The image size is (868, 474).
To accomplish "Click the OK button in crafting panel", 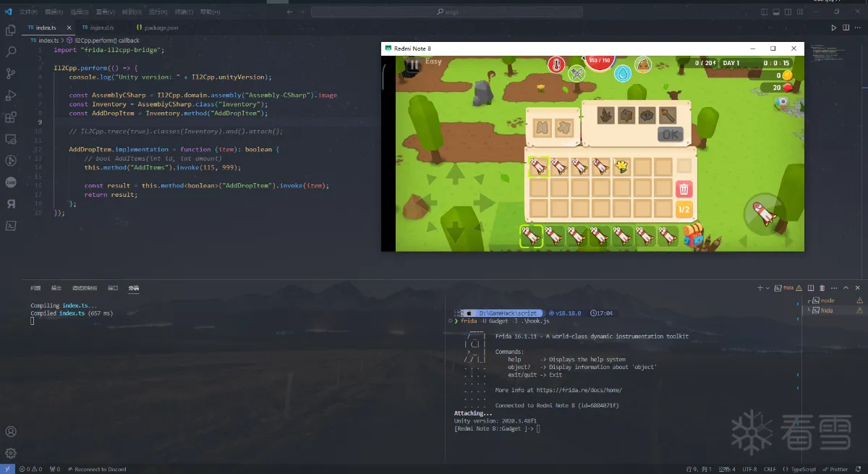I will (670, 134).
